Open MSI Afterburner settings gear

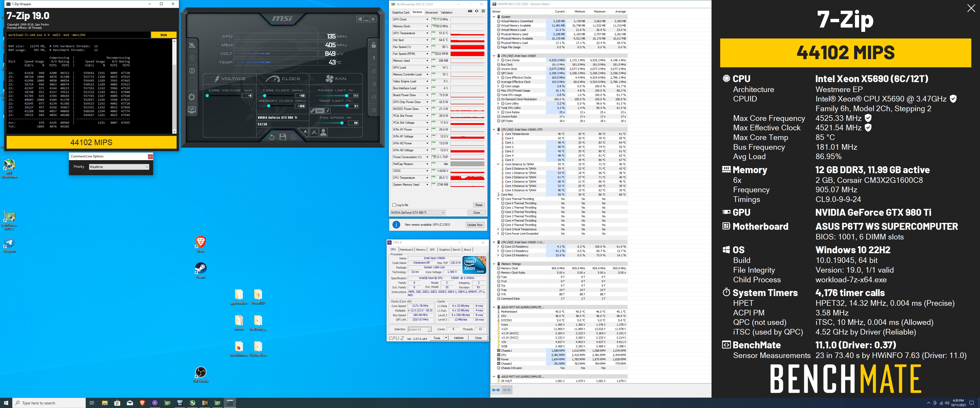coord(192,97)
